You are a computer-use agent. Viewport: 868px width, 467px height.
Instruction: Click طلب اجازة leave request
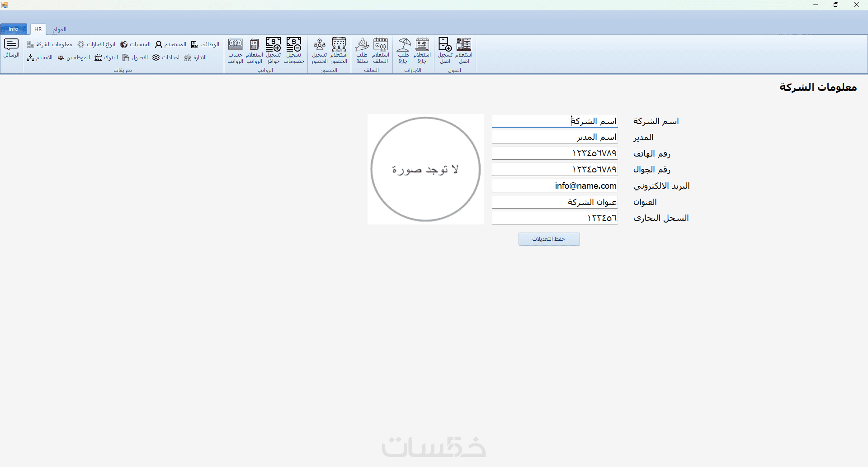(404, 51)
